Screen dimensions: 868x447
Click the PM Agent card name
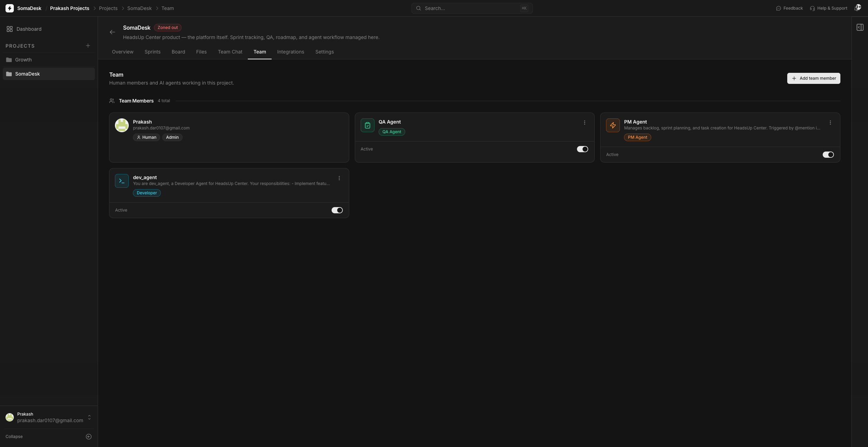click(635, 122)
